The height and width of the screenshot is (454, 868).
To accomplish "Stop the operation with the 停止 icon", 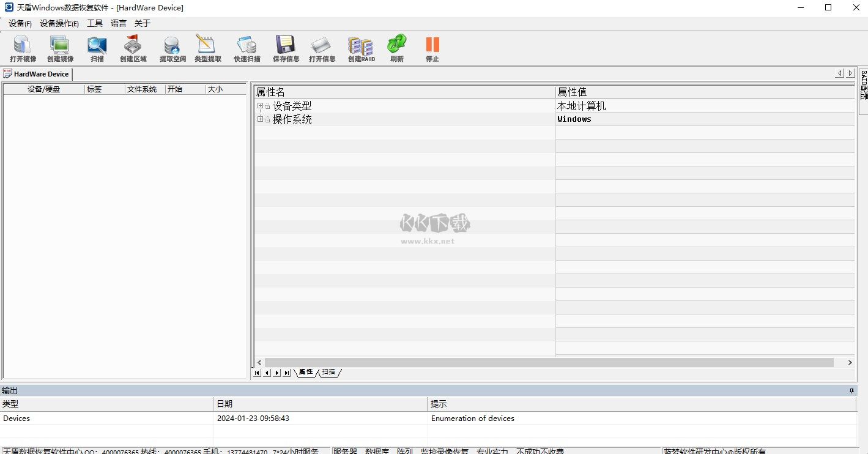I will click(432, 48).
